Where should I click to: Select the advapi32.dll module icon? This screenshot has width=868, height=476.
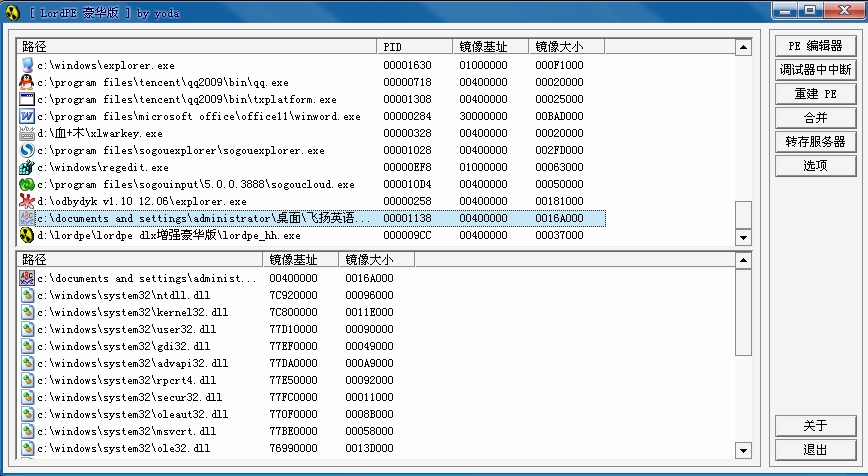[x=28, y=363]
